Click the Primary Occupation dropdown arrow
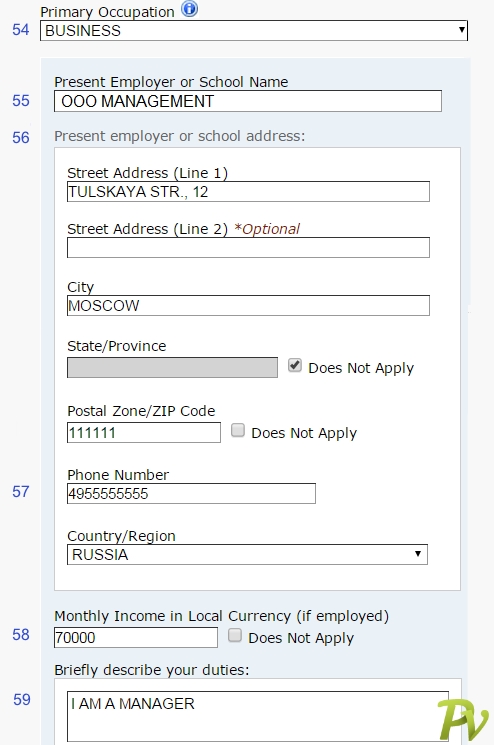The height and width of the screenshot is (745, 494). [x=461, y=30]
